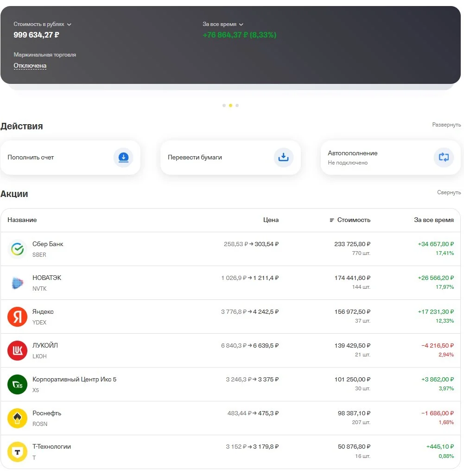This screenshot has height=476, width=464.
Task: Click the Автопополнение repeat arrows icon
Action: click(x=444, y=157)
